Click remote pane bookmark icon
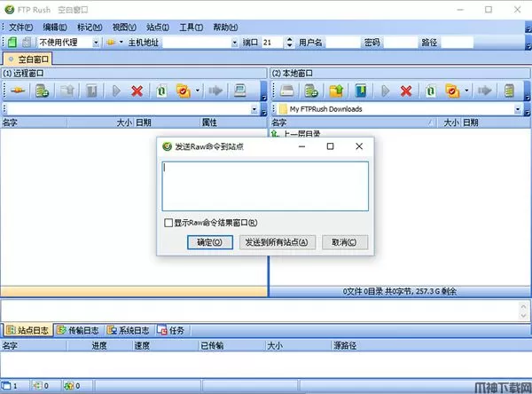The height and width of the screenshot is (394, 532). click(91, 91)
